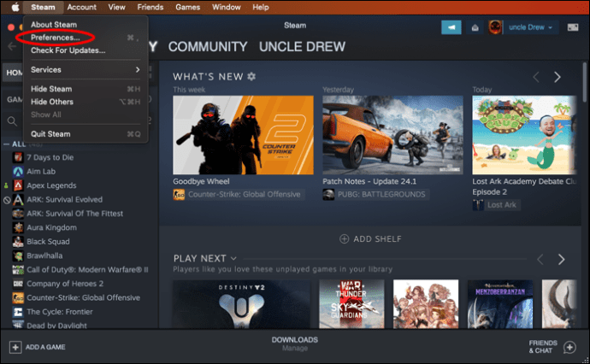Open the Games menu bar item
Image resolution: width=590 pixels, height=364 pixels.
pos(188,7)
